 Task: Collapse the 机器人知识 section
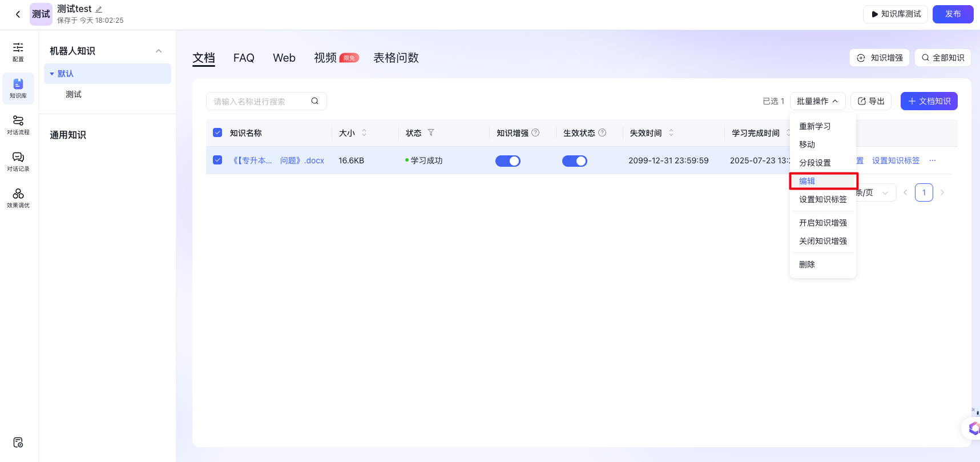159,51
